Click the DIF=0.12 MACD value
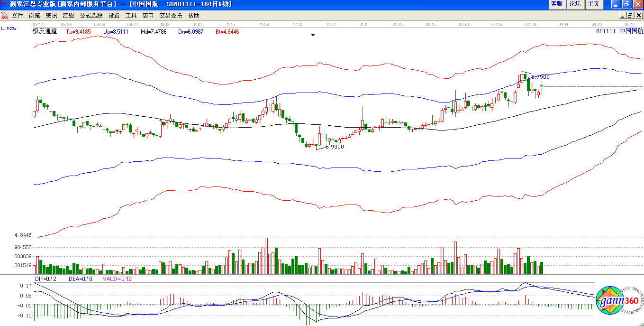644x326 pixels. tap(46, 279)
